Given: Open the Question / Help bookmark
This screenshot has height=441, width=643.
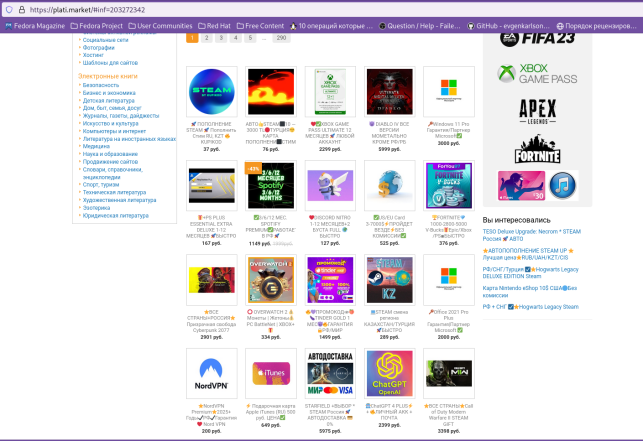Looking at the screenshot, I should point(420,26).
